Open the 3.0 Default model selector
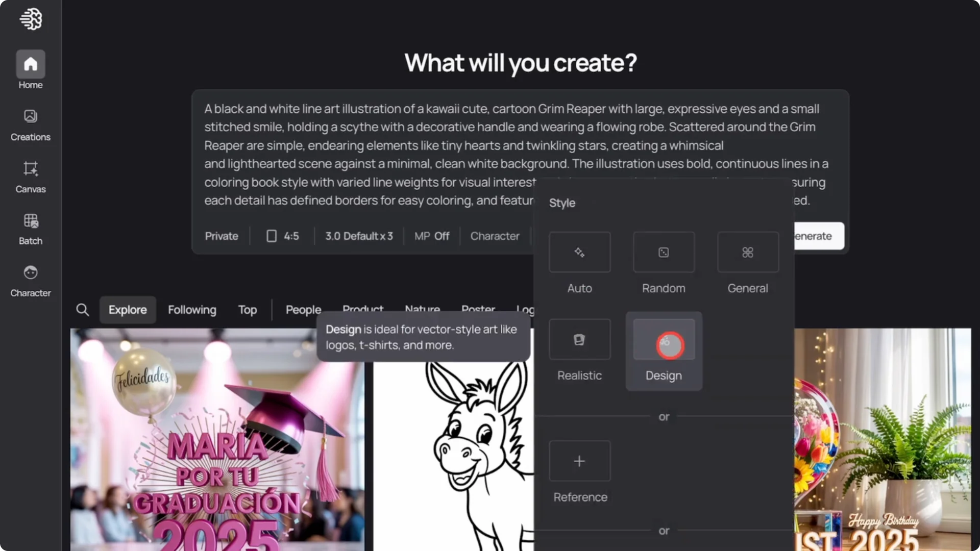 359,236
